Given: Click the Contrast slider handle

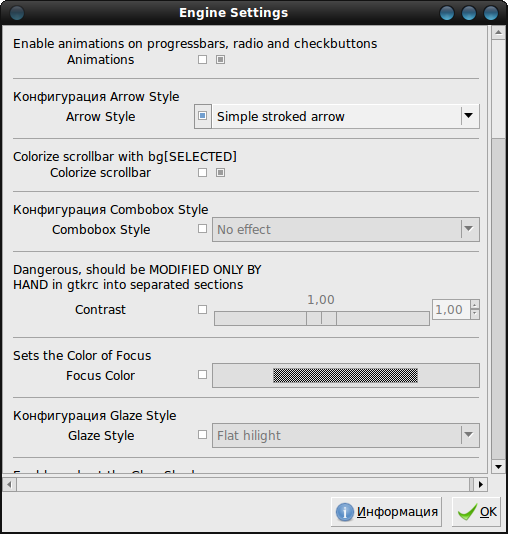Looking at the screenshot, I should click(x=321, y=318).
